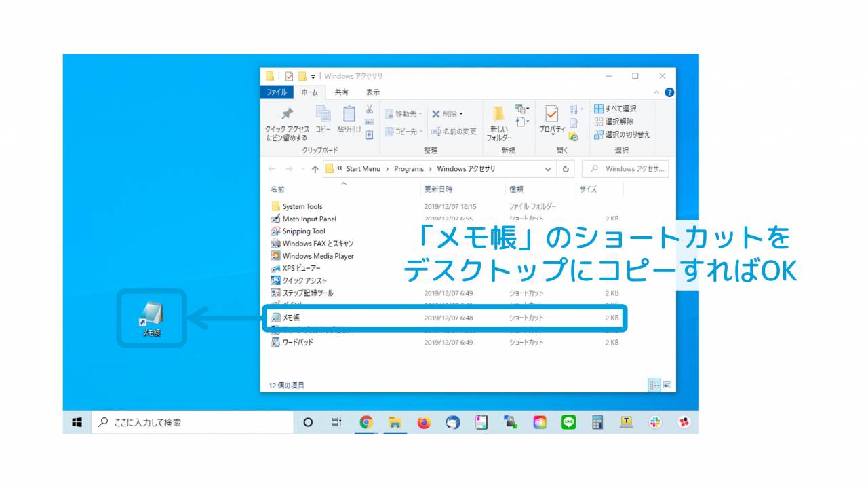
Task: Switch to the 表示 (View) tab
Action: (x=373, y=92)
